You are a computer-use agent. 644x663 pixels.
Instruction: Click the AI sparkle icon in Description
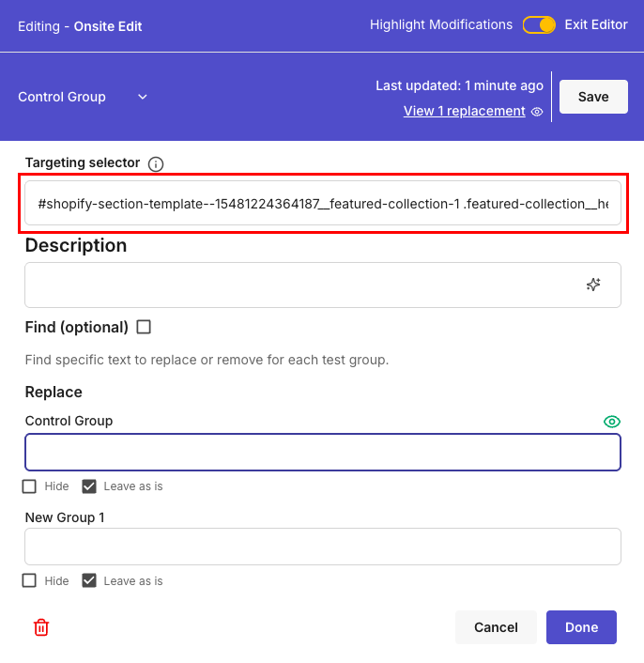pos(593,285)
